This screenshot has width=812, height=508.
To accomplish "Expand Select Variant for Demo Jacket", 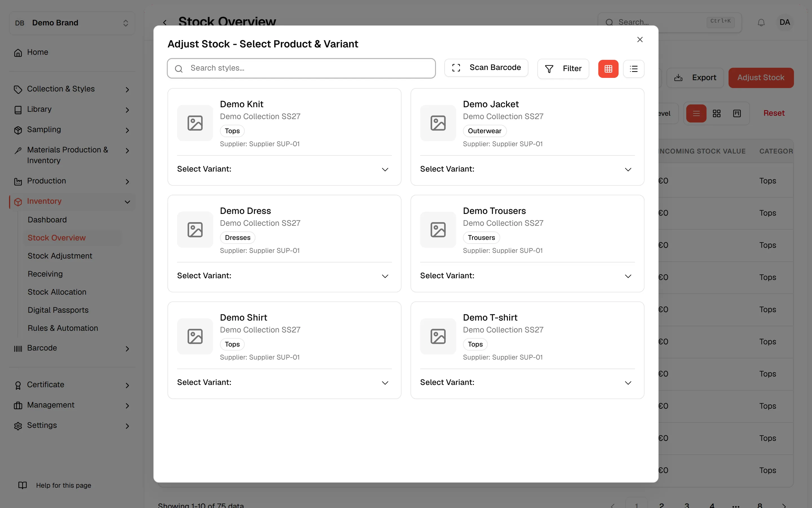I will coord(527,169).
